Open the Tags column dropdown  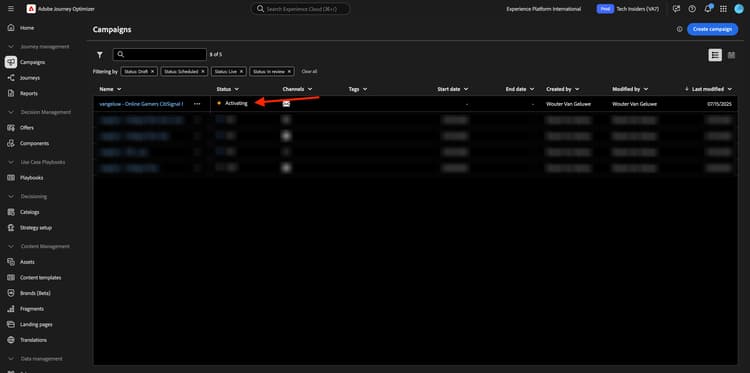365,89
